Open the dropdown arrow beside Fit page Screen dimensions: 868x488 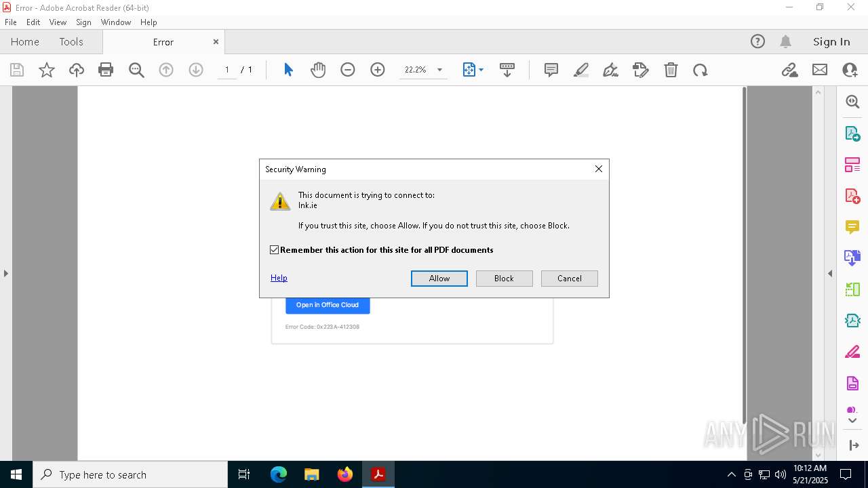click(481, 70)
